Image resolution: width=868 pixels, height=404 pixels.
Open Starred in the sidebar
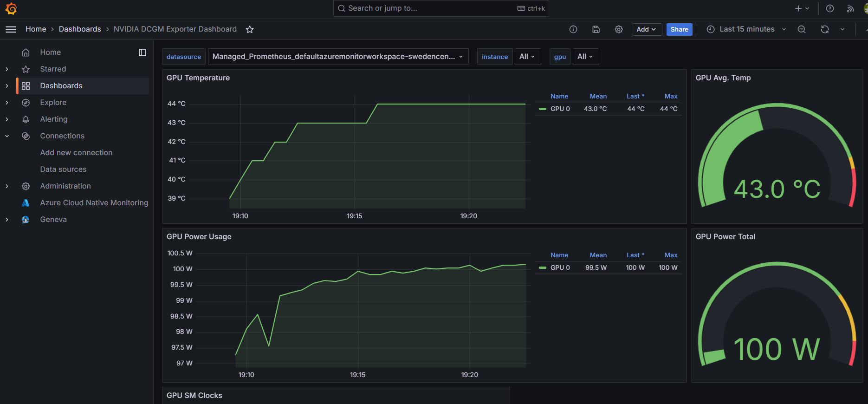click(53, 69)
